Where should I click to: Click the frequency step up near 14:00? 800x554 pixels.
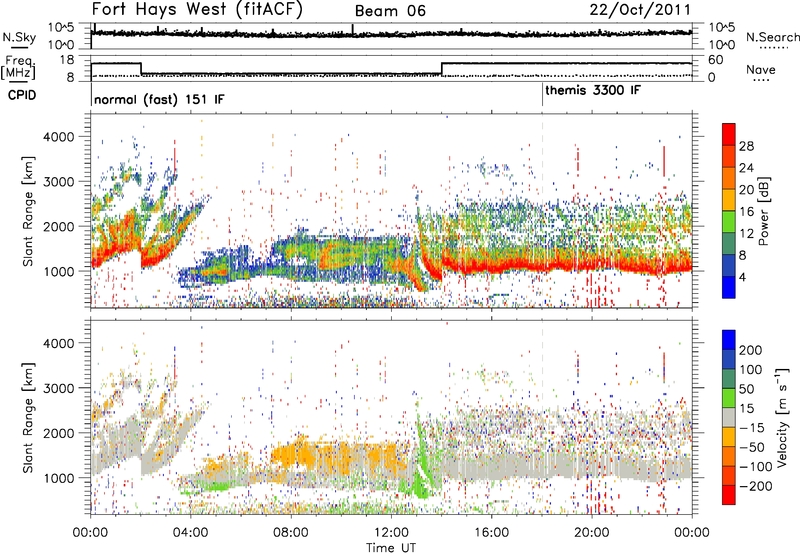point(442,69)
